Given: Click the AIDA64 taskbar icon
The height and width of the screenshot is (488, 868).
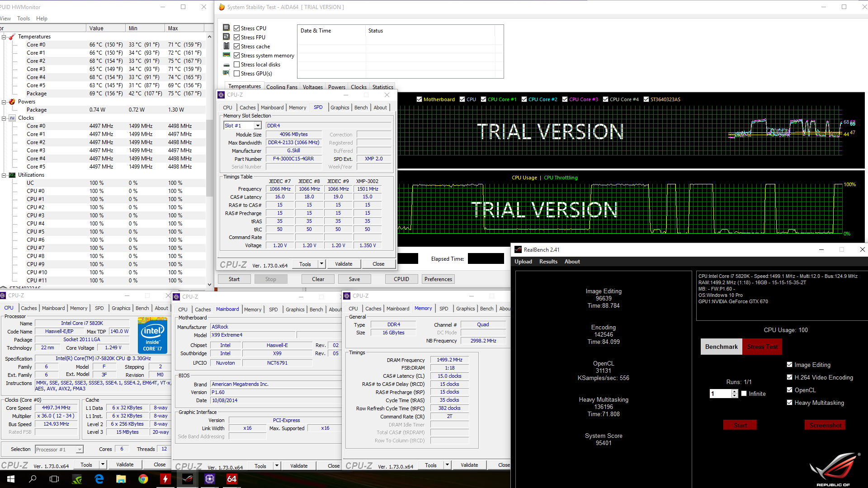Looking at the screenshot, I should 232,479.
